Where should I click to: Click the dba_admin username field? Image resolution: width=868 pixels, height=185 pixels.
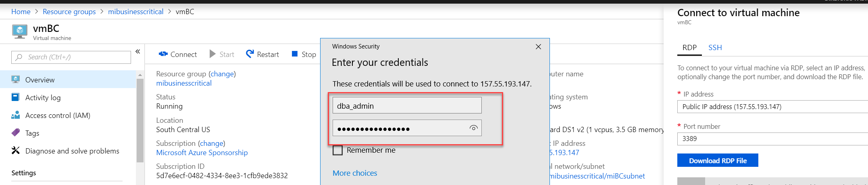(407, 106)
